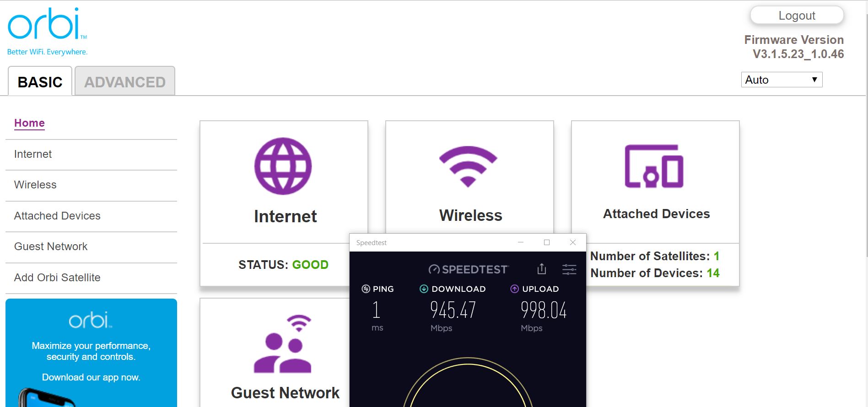Select Attached Devices in the sidebar
The image size is (868, 407).
pyautogui.click(x=57, y=216)
